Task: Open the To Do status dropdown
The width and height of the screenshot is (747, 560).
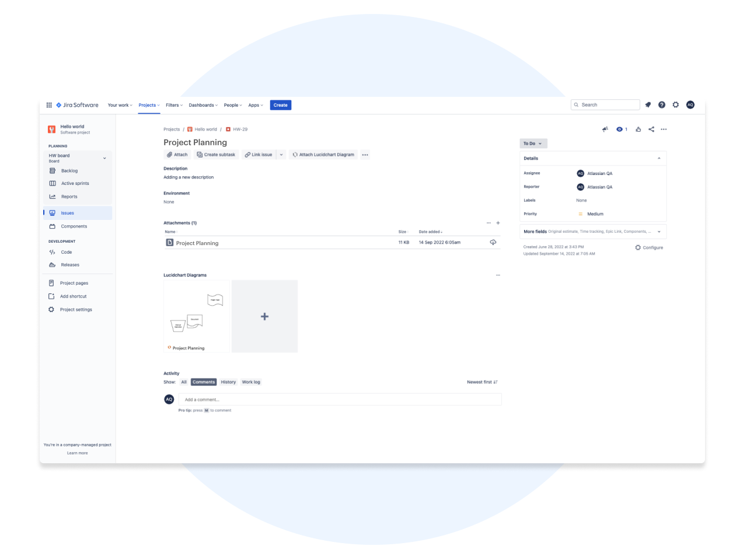Action: pos(533,143)
